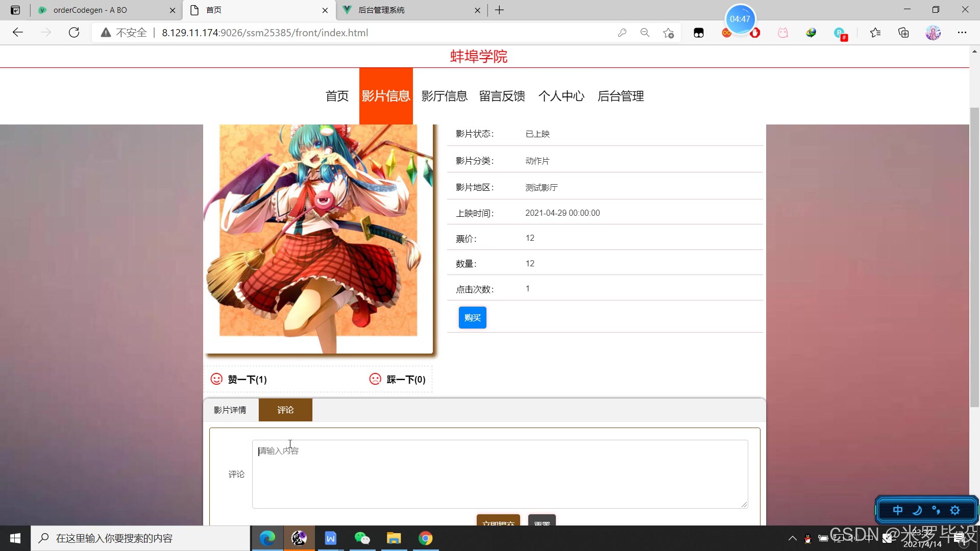This screenshot has height=551, width=980.
Task: Click the blue 购买 button
Action: 472,318
